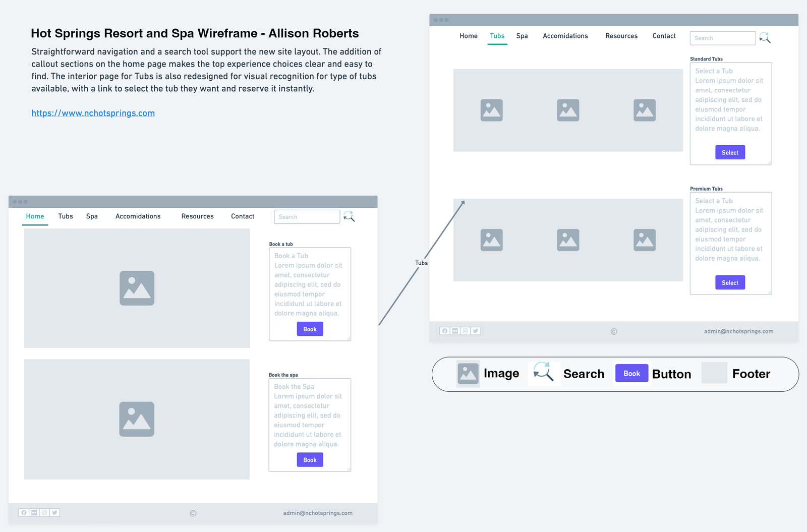Open the Accomidations menu item on the Tubs page
The height and width of the screenshot is (532, 807).
point(565,36)
